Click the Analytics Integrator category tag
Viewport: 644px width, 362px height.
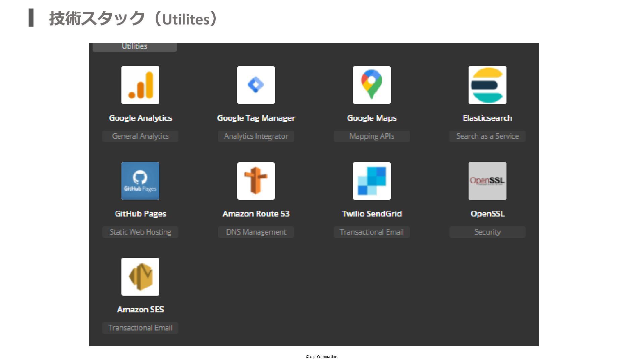256,136
